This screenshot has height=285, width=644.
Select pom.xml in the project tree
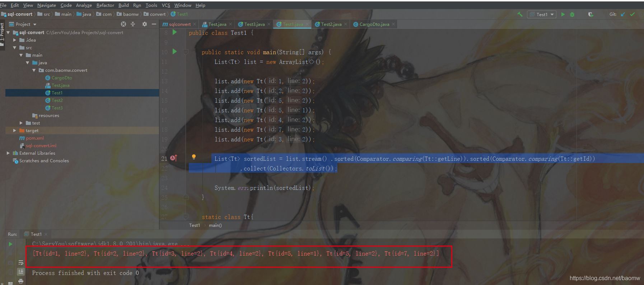[35, 138]
